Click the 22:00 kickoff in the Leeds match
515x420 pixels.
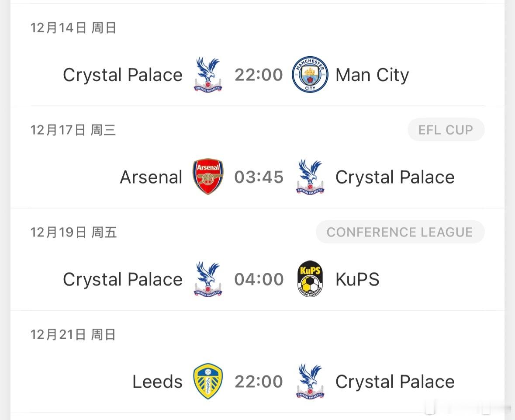point(259,382)
